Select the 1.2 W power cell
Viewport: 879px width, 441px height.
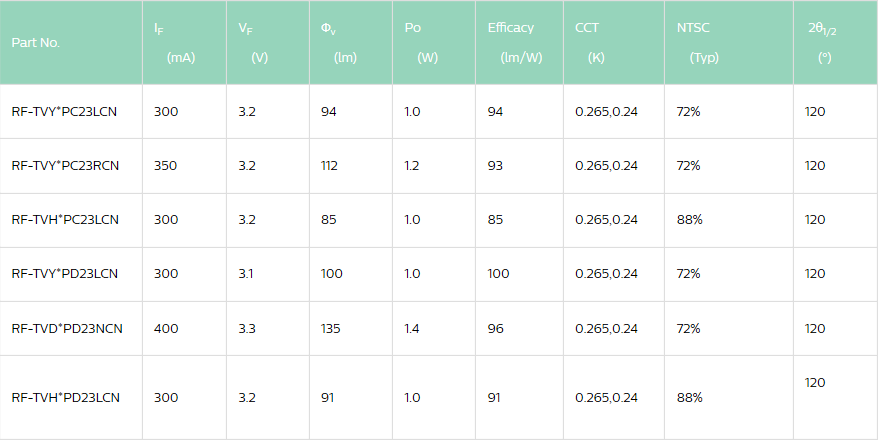pyautogui.click(x=412, y=165)
